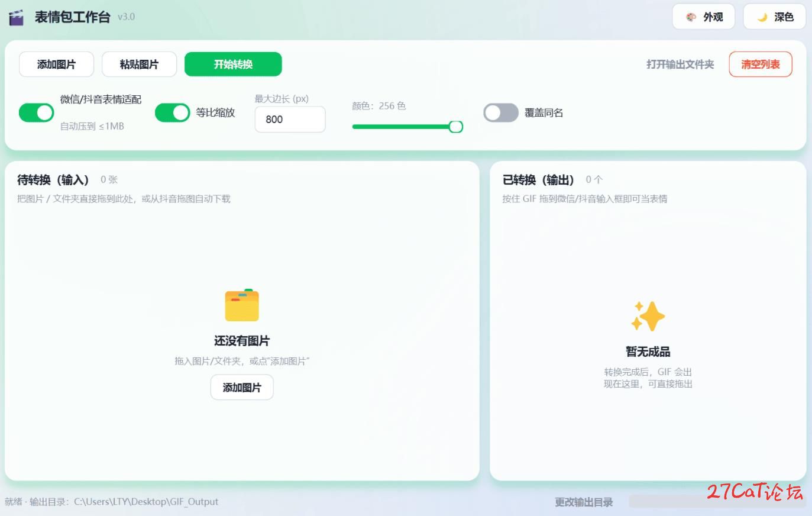Click the 颜色 slider handle

click(456, 127)
